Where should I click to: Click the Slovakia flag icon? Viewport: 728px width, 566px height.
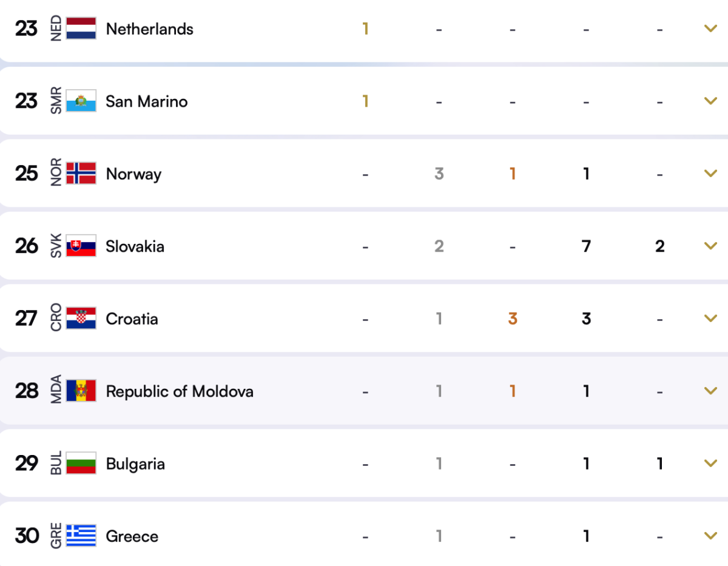click(81, 246)
